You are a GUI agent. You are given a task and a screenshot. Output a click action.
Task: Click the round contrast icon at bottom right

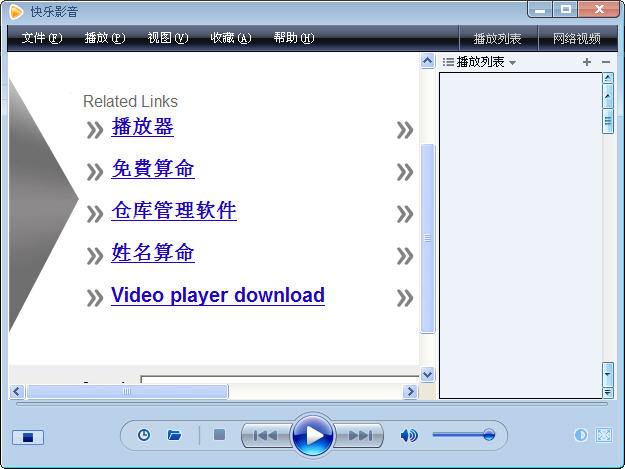click(581, 435)
